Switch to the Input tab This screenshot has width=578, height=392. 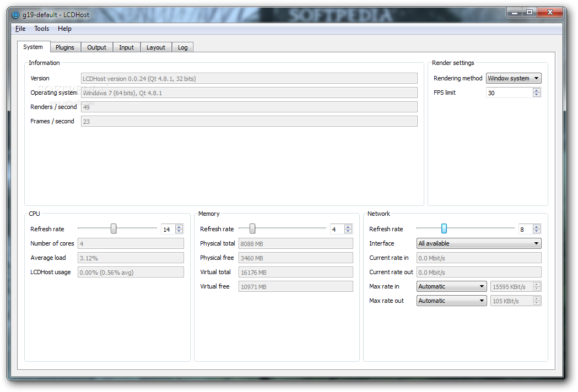pos(126,47)
